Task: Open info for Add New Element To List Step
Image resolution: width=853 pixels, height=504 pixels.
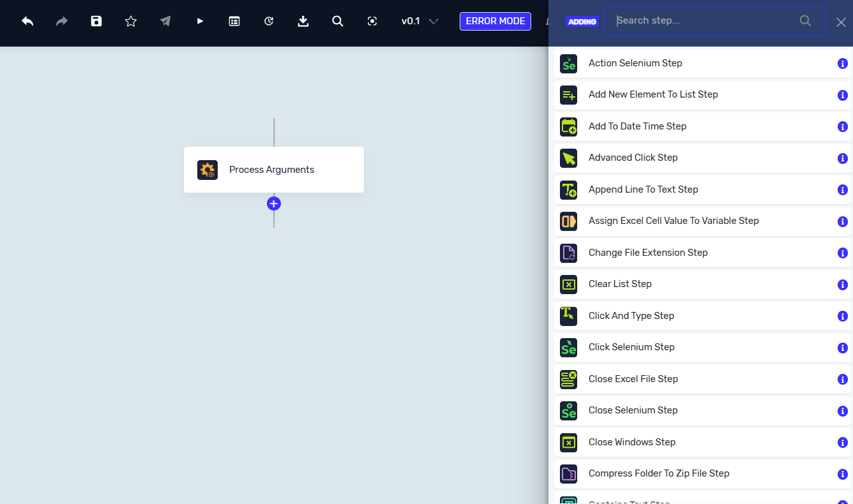Action: pyautogui.click(x=842, y=95)
